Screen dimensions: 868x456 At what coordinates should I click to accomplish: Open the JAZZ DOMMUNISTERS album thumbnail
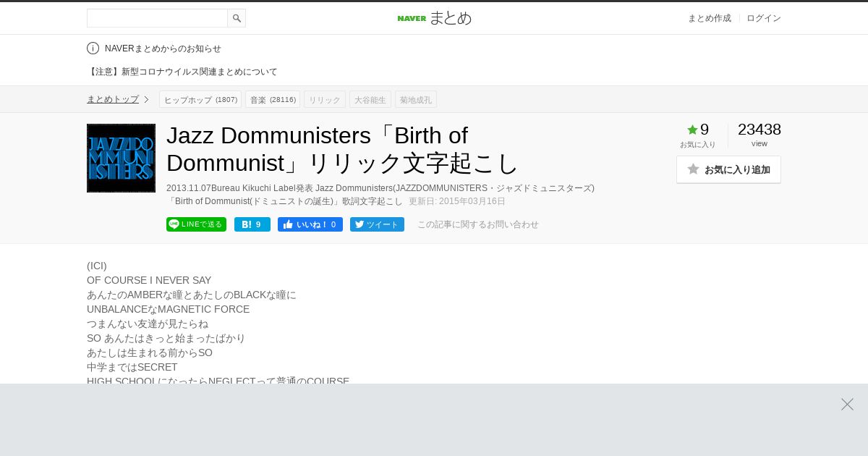pyautogui.click(x=121, y=158)
